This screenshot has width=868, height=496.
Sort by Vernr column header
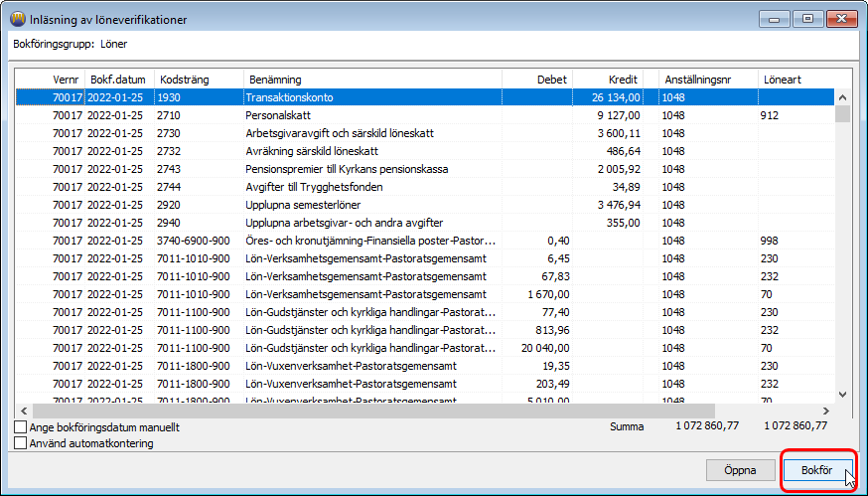coord(50,80)
